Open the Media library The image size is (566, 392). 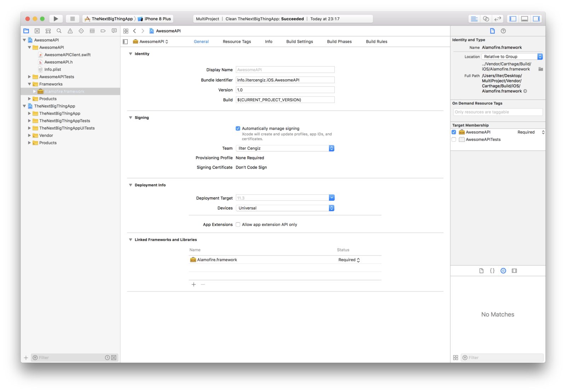[514, 271]
